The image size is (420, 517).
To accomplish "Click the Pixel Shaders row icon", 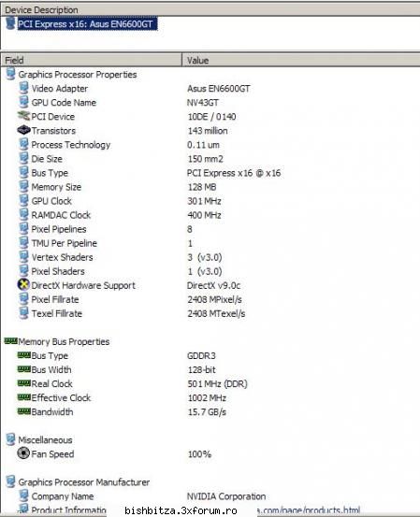I will 23,271.
